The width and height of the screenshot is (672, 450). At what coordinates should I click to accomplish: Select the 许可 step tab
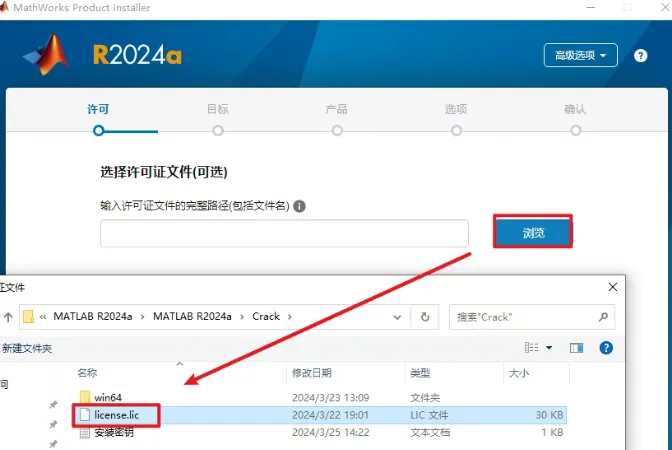[98, 109]
